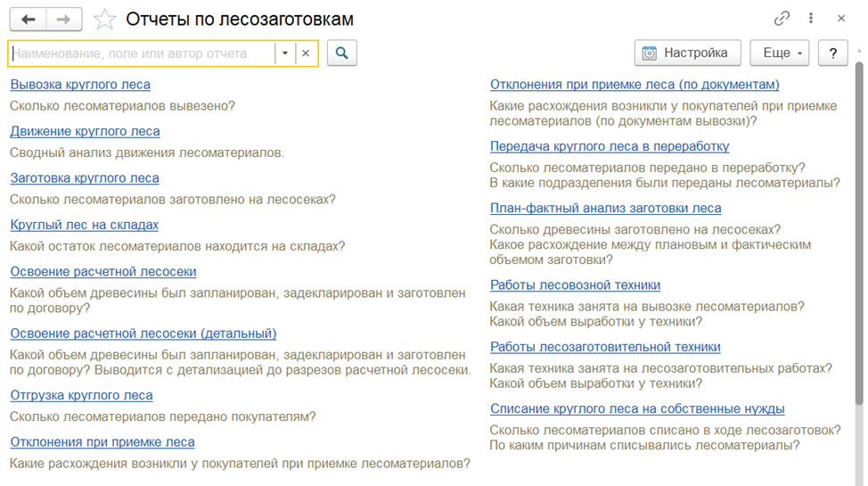Open the Настройка settings button
868x486 pixels.
tap(687, 54)
